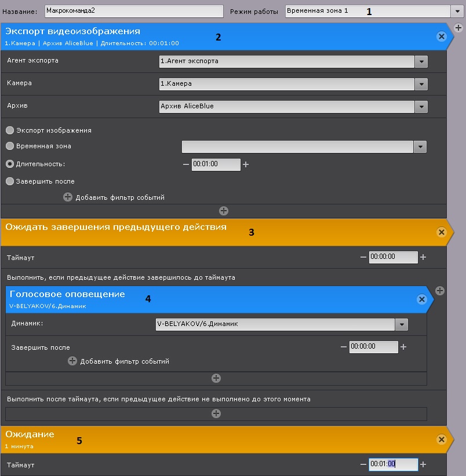The width and height of the screenshot is (466, 476).
Task: Increase the Длительность value with plus
Action: (246, 164)
